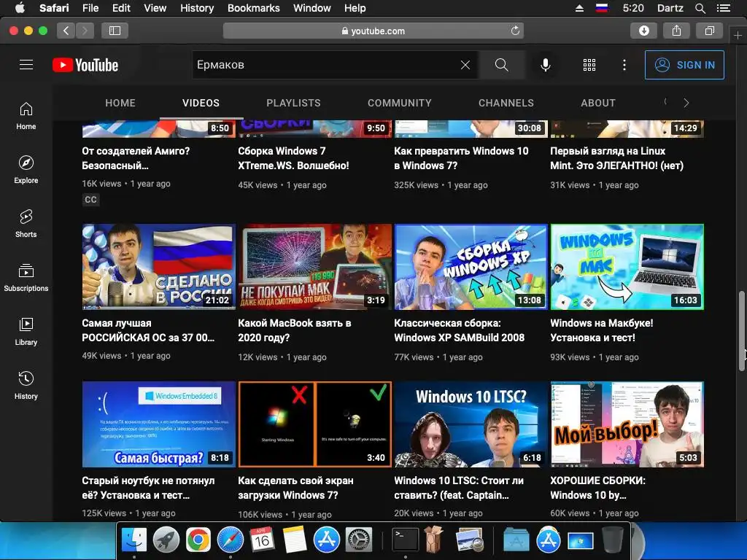Show more channel tabs with right chevron
Screen dimensions: 747x560
click(x=686, y=103)
